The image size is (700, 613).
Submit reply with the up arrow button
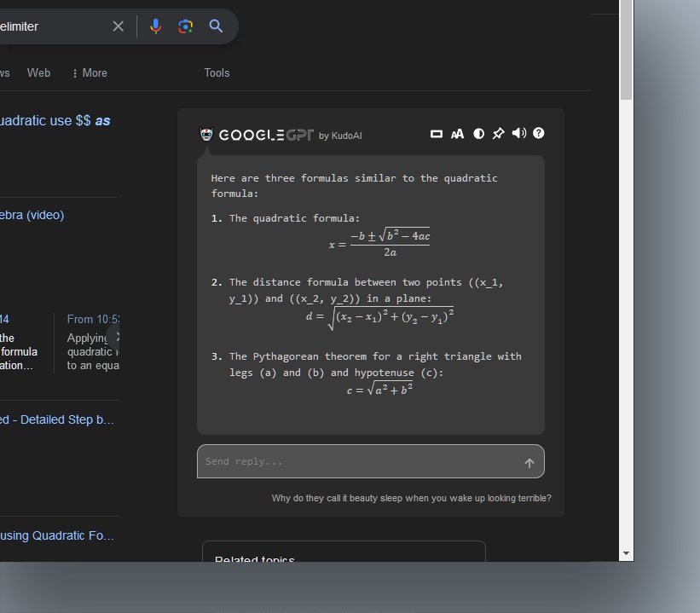pos(529,463)
